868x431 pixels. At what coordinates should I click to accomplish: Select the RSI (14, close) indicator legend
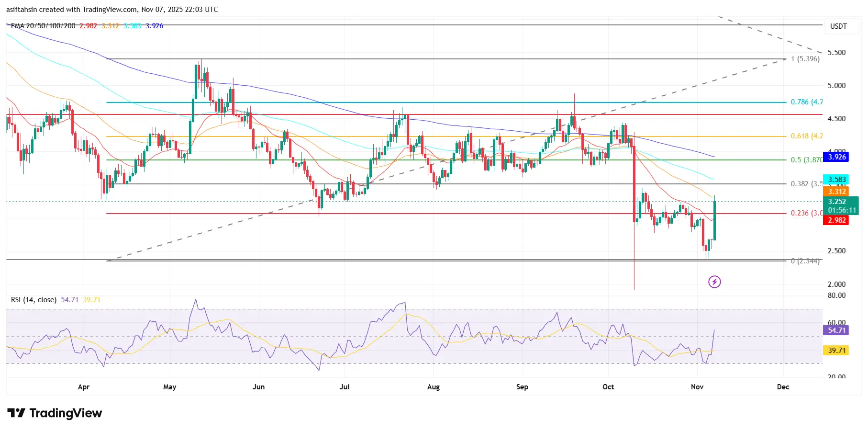(x=33, y=300)
